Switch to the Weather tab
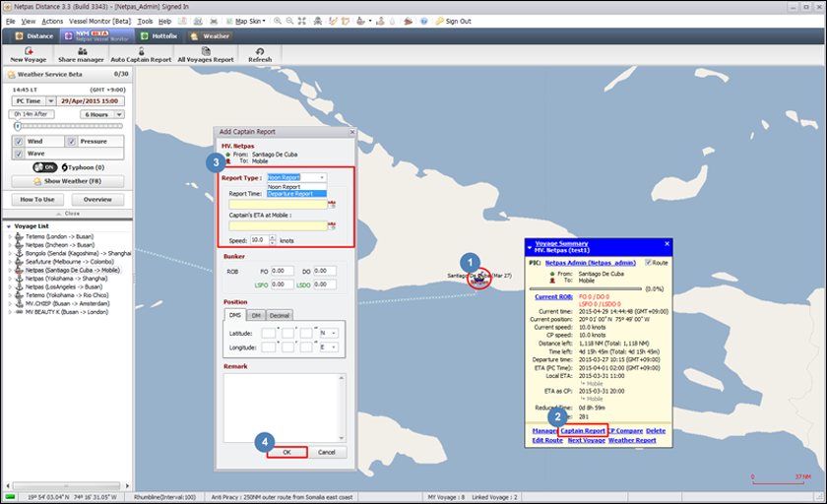Viewport: 827px width, 504px height. 210,36
